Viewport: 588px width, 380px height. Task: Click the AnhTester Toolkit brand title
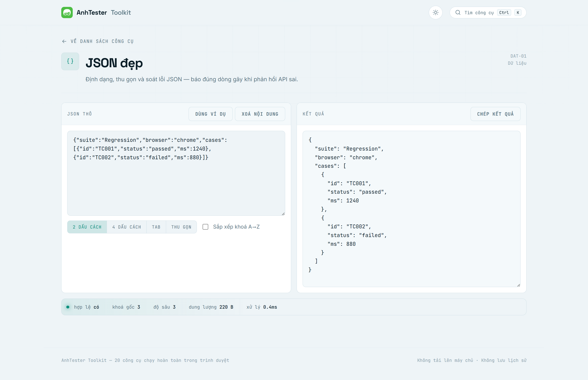point(104,13)
